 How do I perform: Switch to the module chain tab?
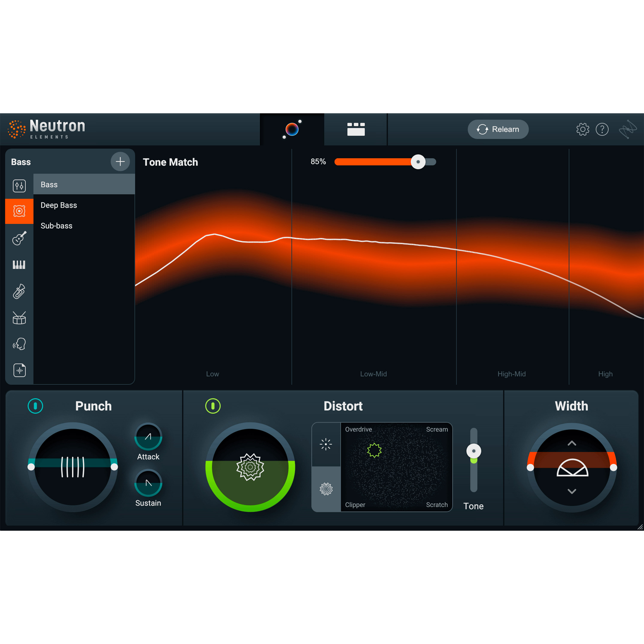tap(355, 129)
